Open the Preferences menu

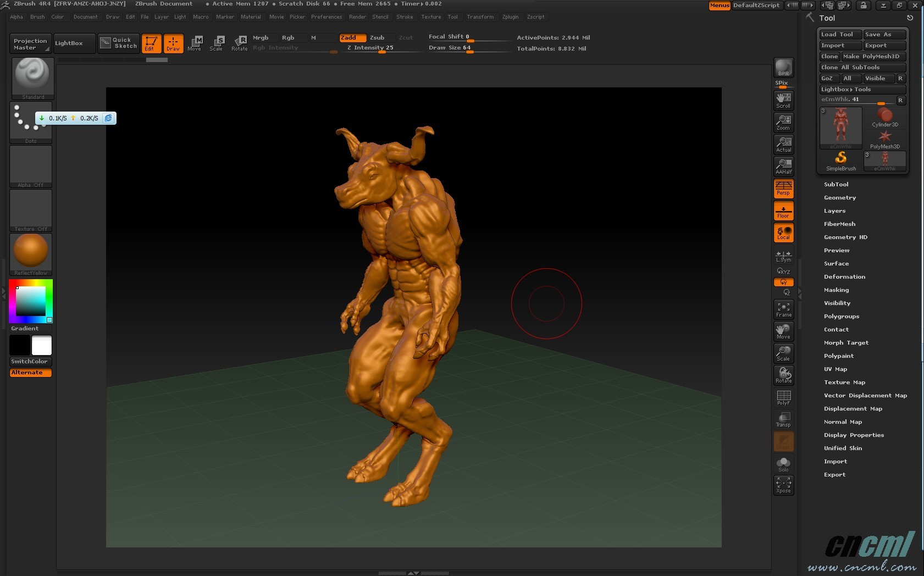327,17
